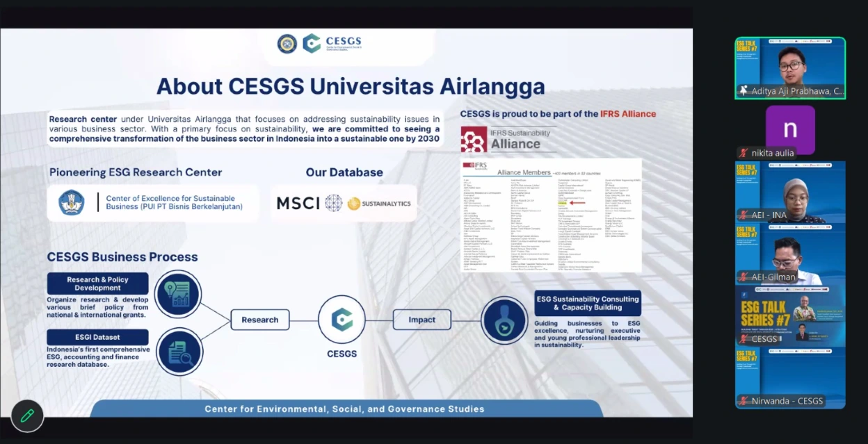Viewport: 868px width, 444px height.
Task: Click the ESGI Dataset label
Action: [98, 337]
